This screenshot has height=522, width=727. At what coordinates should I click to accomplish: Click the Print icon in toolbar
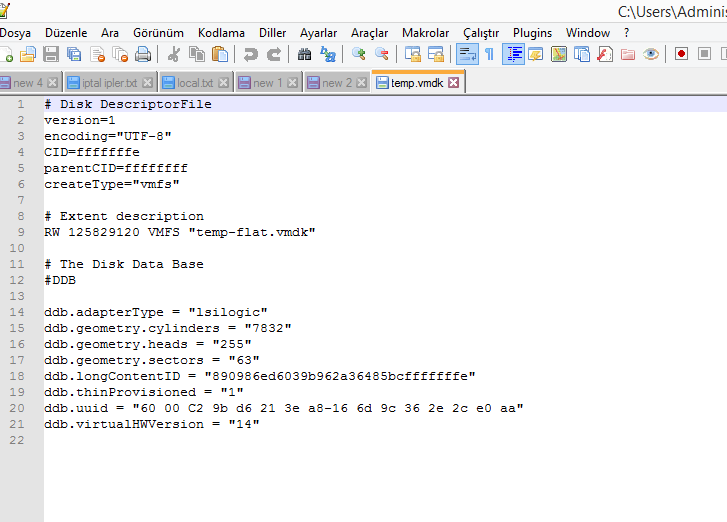coord(143,54)
